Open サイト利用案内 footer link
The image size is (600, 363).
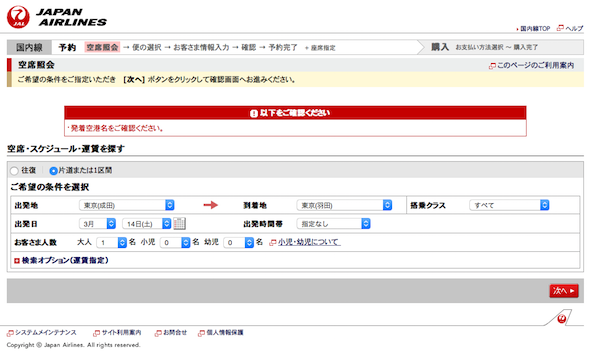(x=121, y=333)
